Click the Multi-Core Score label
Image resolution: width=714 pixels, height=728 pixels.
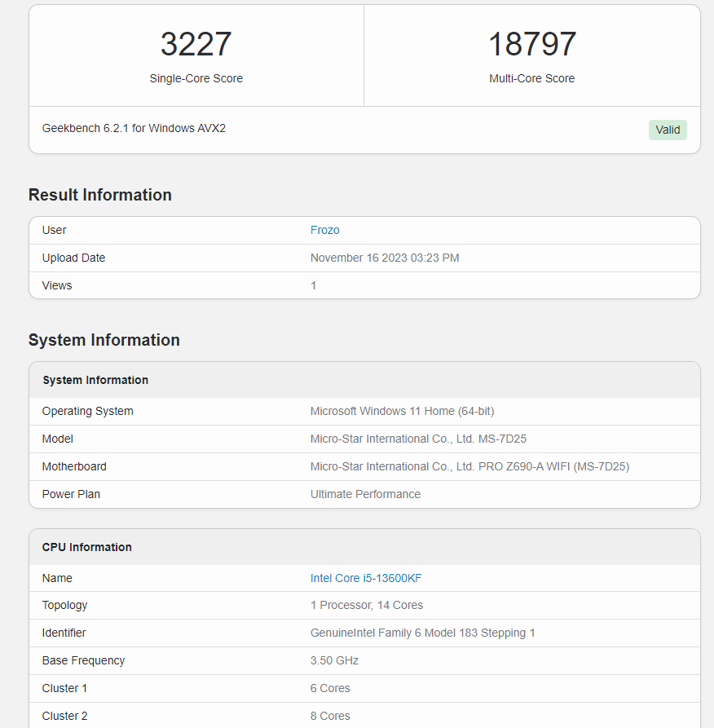[532, 78]
